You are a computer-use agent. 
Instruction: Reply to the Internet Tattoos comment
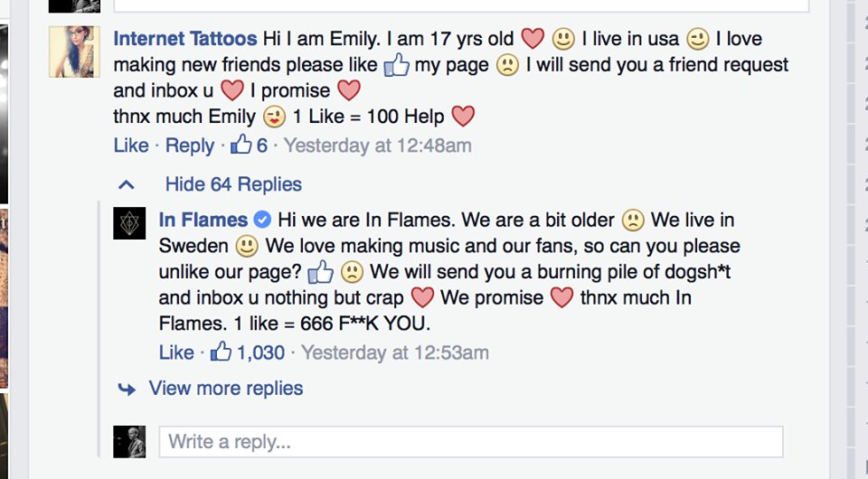(190, 146)
